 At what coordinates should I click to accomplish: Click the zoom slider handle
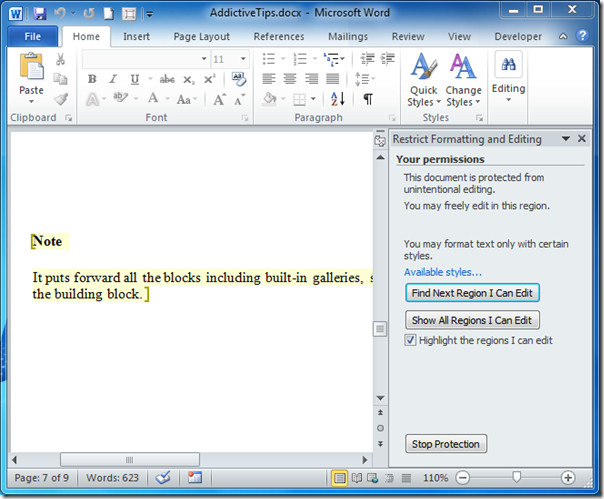click(x=517, y=477)
